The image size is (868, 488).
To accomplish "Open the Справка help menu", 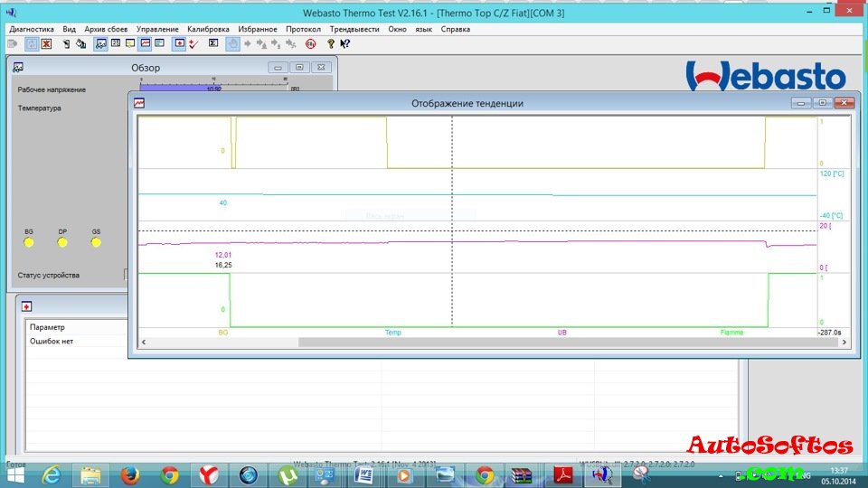I will click(x=455, y=29).
